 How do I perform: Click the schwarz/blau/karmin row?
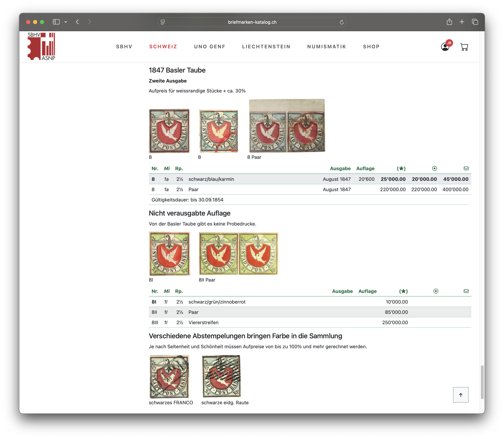tap(310, 179)
